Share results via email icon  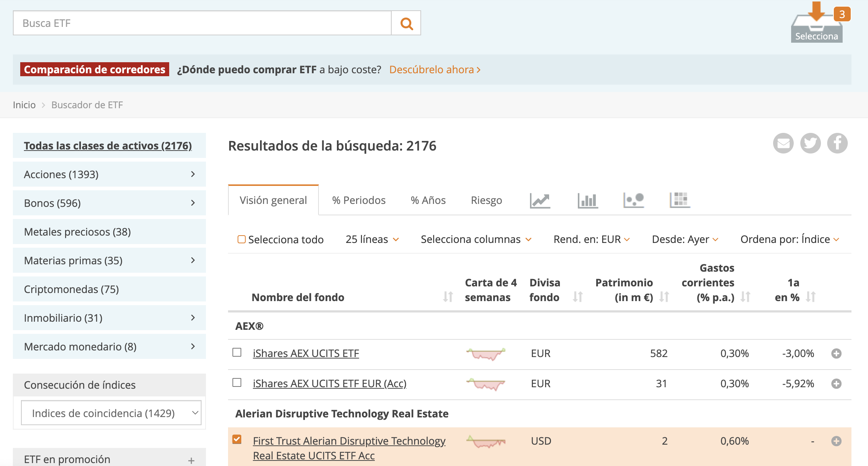click(783, 143)
